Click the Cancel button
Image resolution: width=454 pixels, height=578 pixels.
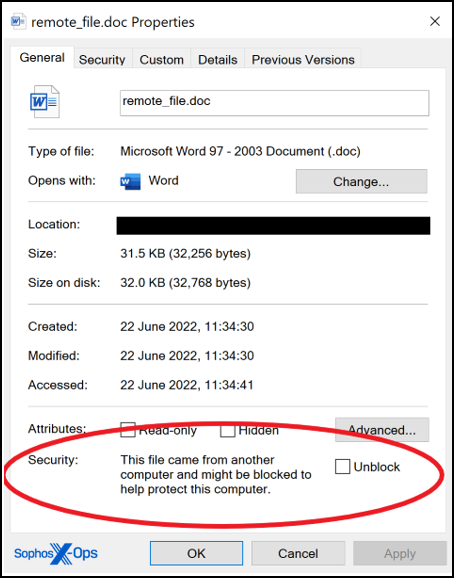[x=298, y=553]
